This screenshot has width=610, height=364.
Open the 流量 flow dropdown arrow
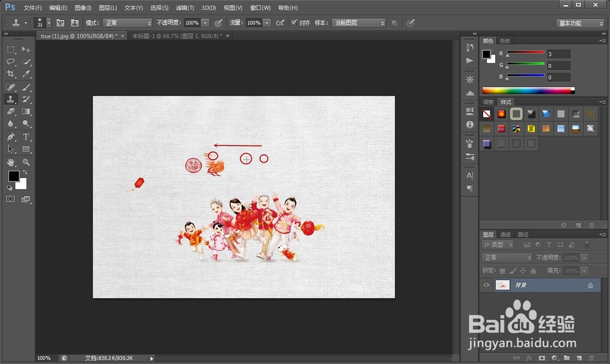click(x=267, y=23)
